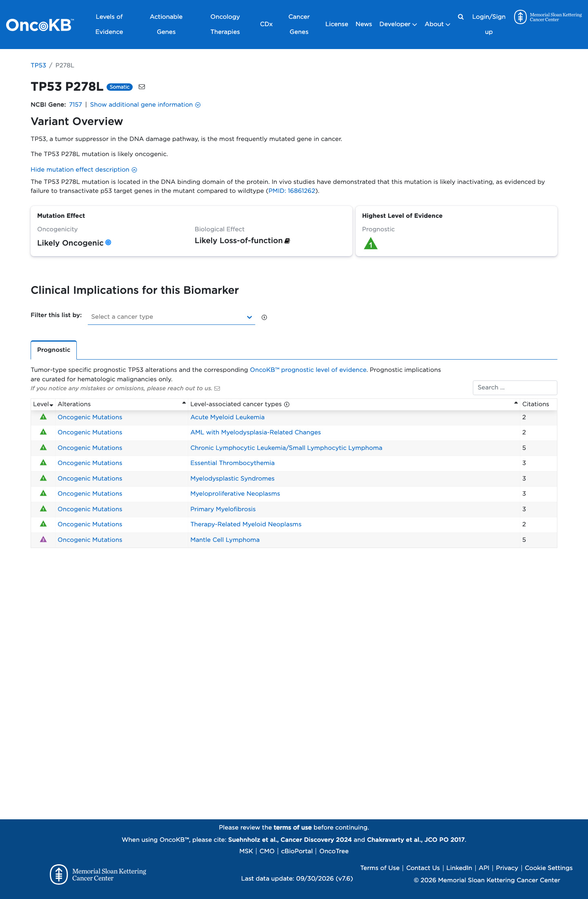Image resolution: width=588 pixels, height=899 pixels.
Task: Open the PMID: 16861262 reference link
Action: [292, 191]
